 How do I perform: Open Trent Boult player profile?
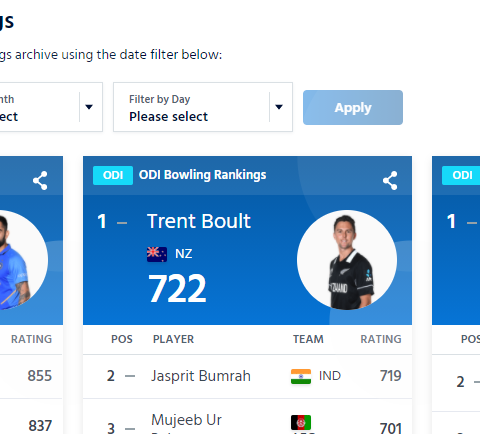coord(199,221)
